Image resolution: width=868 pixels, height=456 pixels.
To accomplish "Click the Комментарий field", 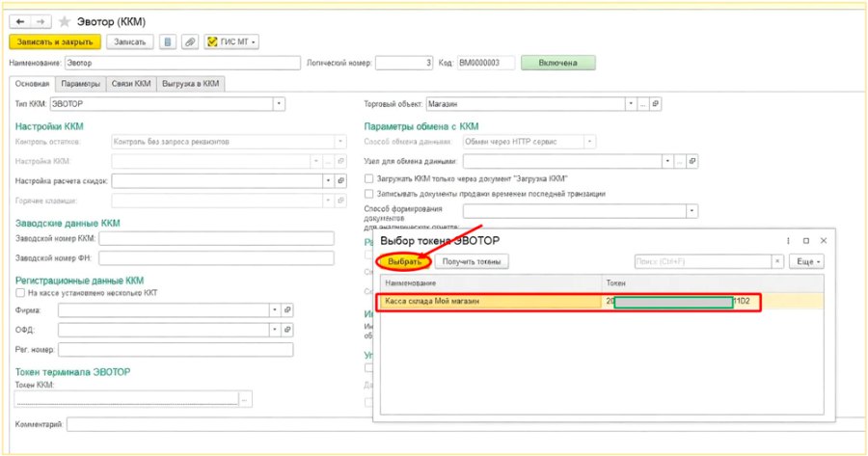I will pyautogui.click(x=465, y=424).
